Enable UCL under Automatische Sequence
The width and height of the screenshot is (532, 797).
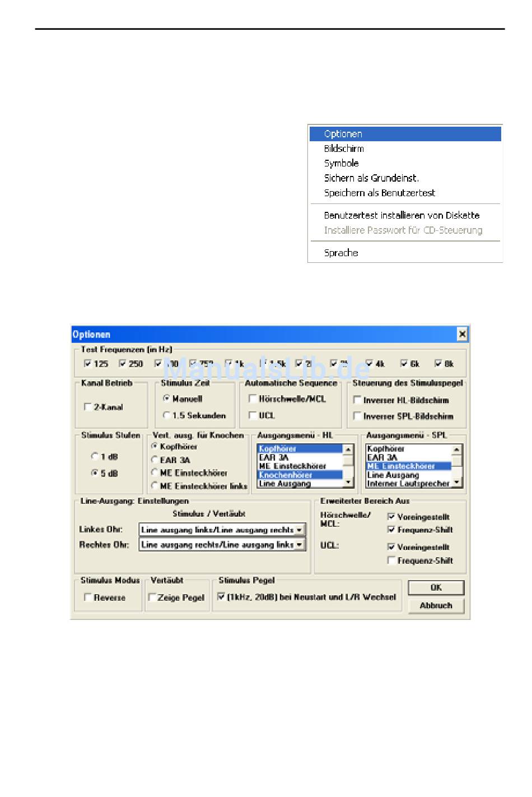[x=253, y=415]
